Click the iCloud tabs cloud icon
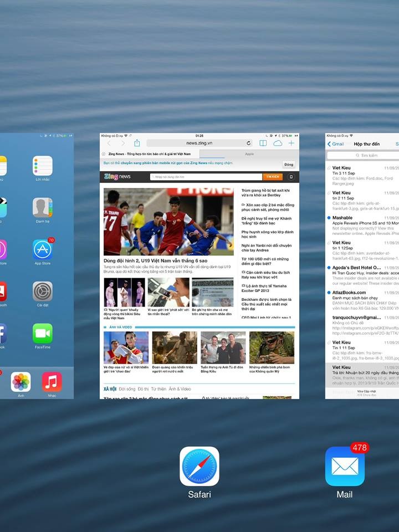 tap(278, 143)
